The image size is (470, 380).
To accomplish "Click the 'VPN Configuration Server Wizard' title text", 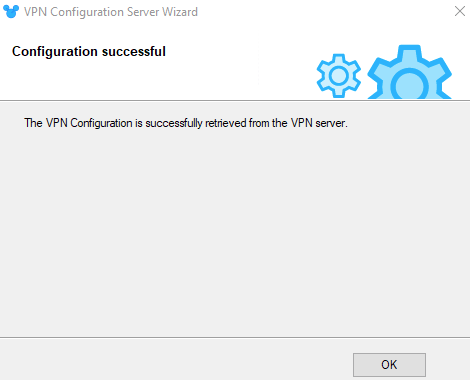I will 111,12.
